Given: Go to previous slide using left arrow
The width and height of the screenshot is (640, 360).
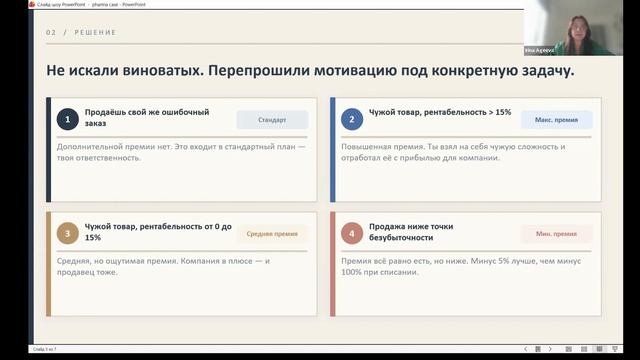Looking at the screenshot, I should pyautogui.click(x=526, y=349).
